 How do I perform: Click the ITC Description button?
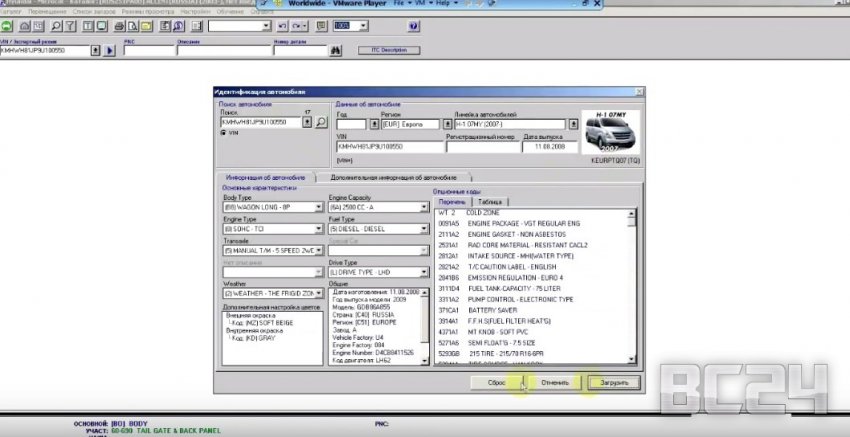pyautogui.click(x=389, y=49)
